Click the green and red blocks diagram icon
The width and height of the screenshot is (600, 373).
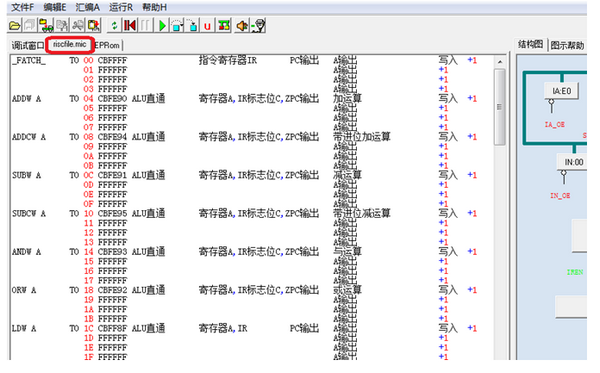[x=224, y=26]
